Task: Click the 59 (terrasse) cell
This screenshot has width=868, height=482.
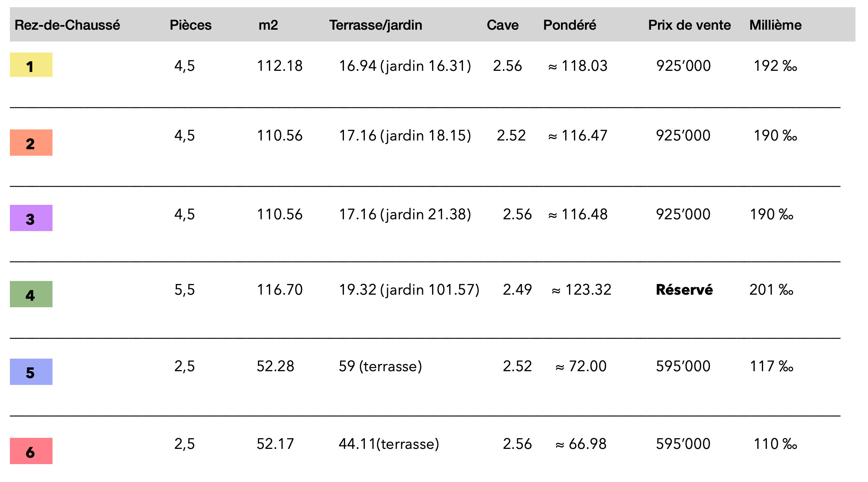Action: 380,366
